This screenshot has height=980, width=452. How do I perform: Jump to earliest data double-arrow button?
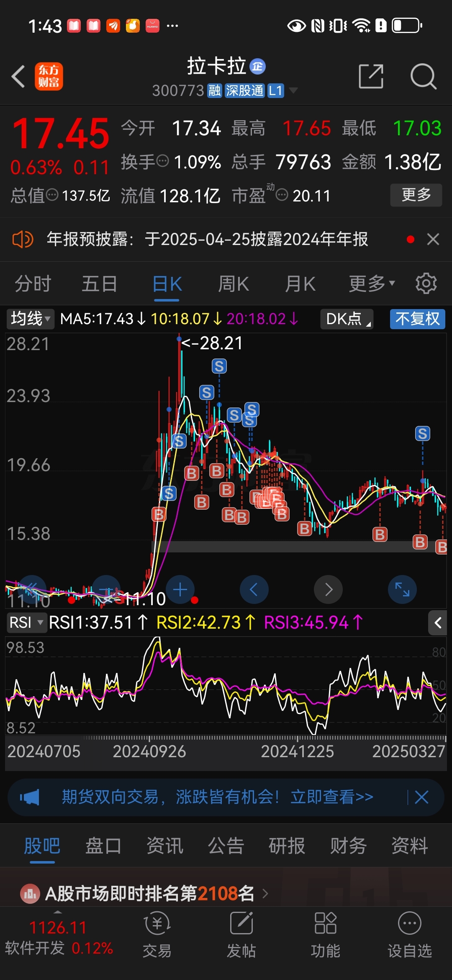coord(32,590)
